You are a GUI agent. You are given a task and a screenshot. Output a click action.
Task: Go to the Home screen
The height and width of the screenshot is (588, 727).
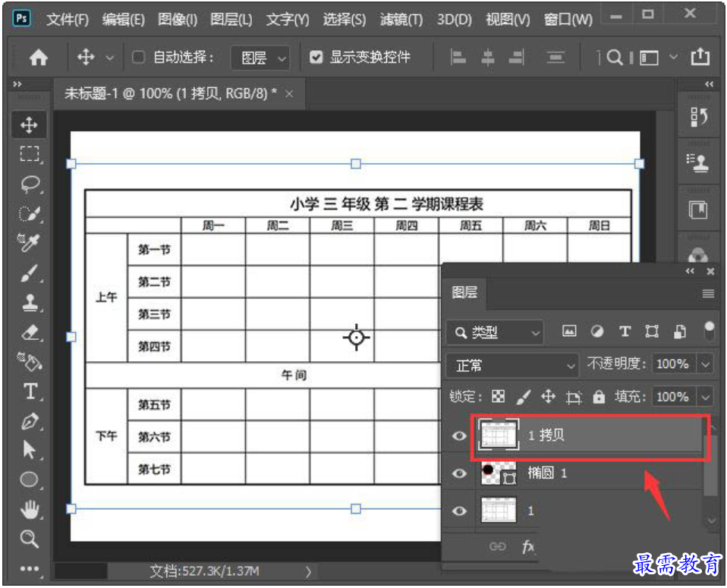click(38, 58)
